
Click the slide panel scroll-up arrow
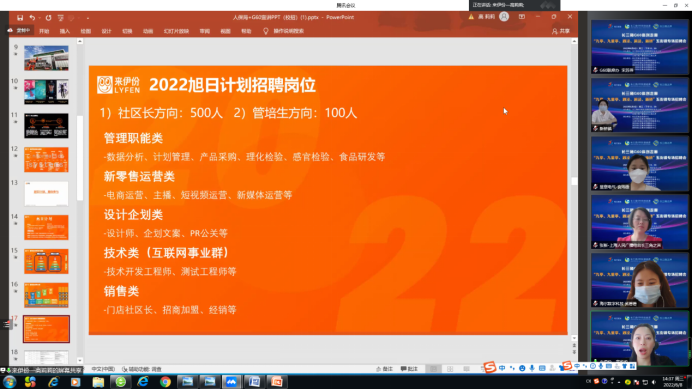point(80,42)
